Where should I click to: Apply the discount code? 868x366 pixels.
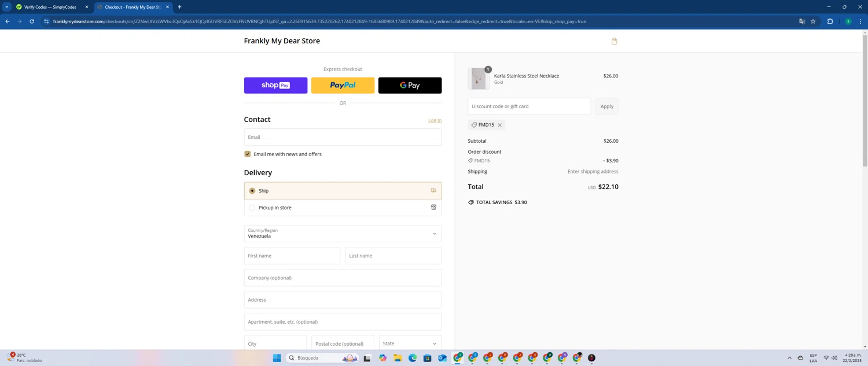point(607,106)
